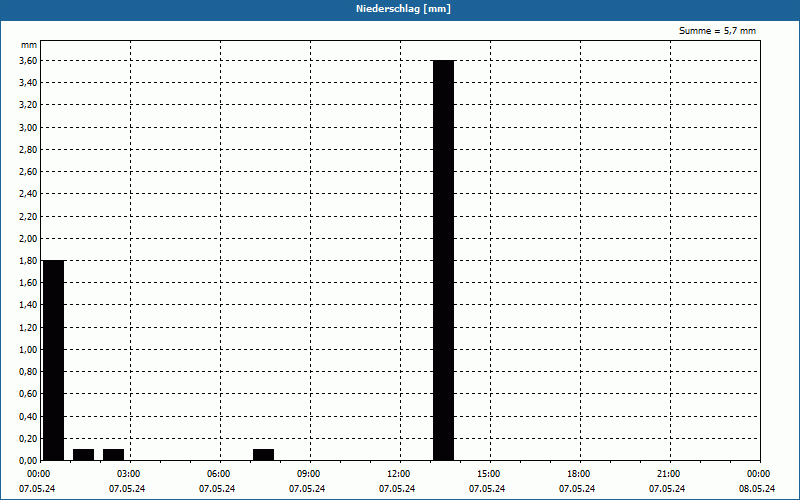Click the 3,00 y-axis value
Image resolution: width=800 pixels, height=500 pixels.
(28, 128)
